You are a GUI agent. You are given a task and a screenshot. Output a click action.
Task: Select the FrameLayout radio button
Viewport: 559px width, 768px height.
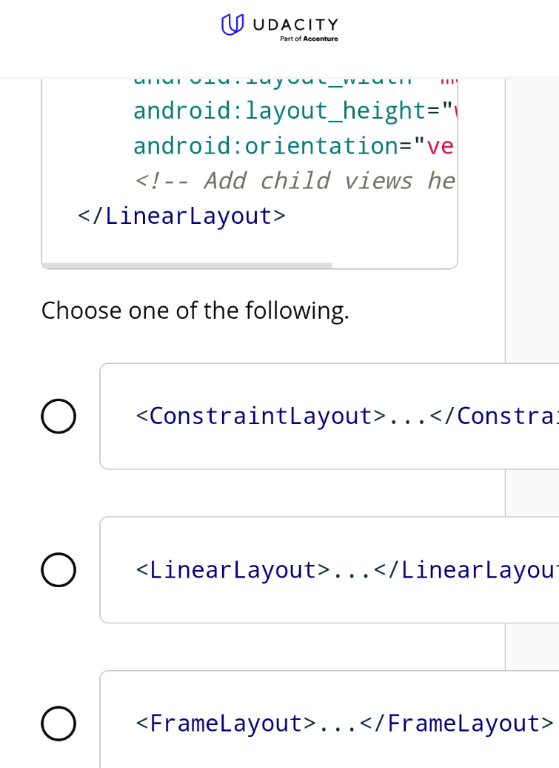pos(58,723)
